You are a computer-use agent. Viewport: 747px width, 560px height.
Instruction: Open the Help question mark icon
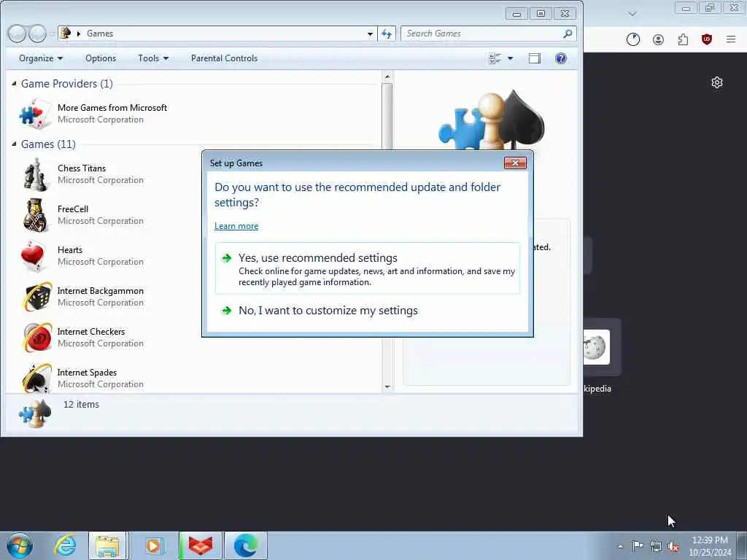pyautogui.click(x=561, y=58)
